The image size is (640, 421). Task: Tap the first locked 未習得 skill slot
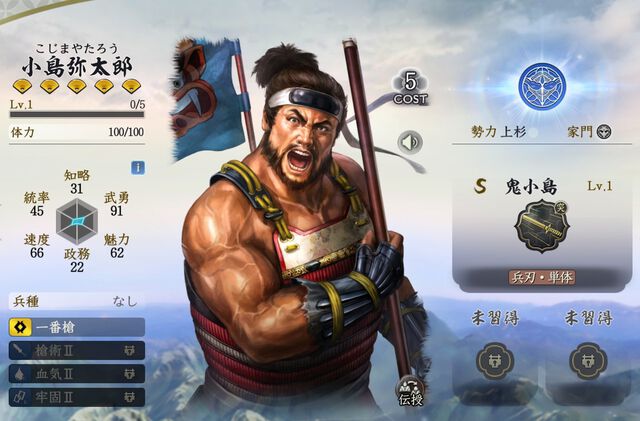click(495, 361)
